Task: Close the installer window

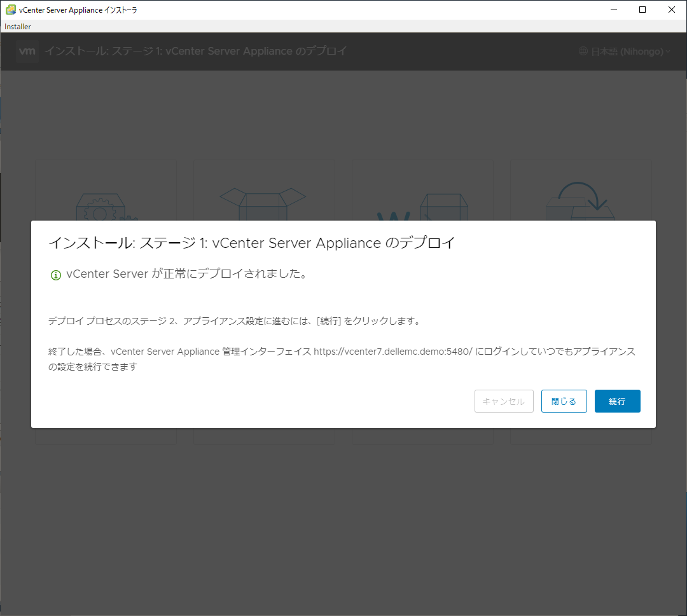Action: pos(671,10)
